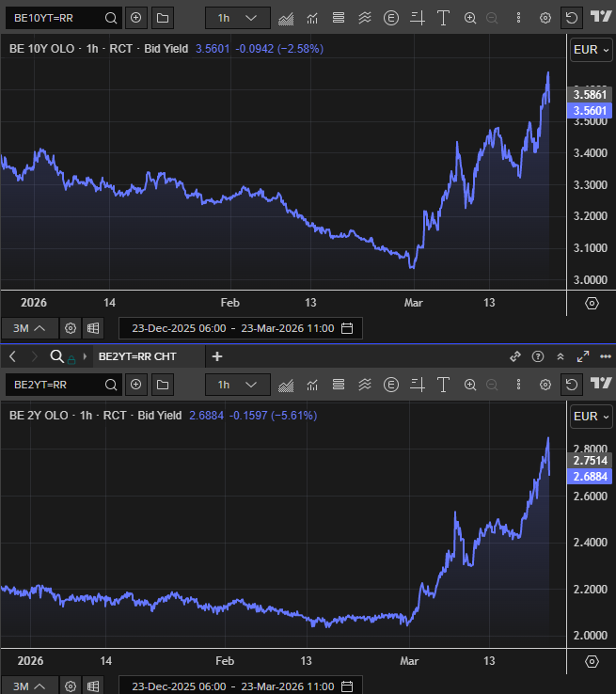Click wave lines icon in top toolbar
Screen dimensions: 616x694
tap(365, 18)
